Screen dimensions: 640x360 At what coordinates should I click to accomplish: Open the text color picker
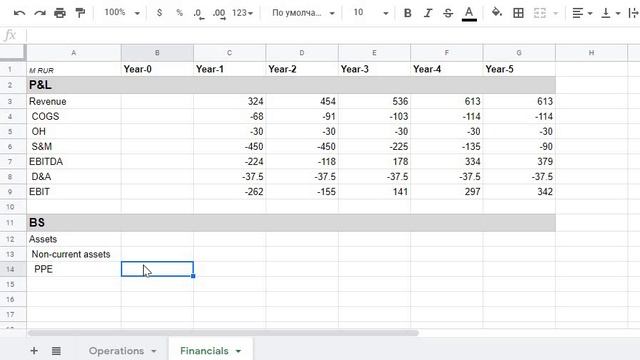pyautogui.click(x=469, y=13)
